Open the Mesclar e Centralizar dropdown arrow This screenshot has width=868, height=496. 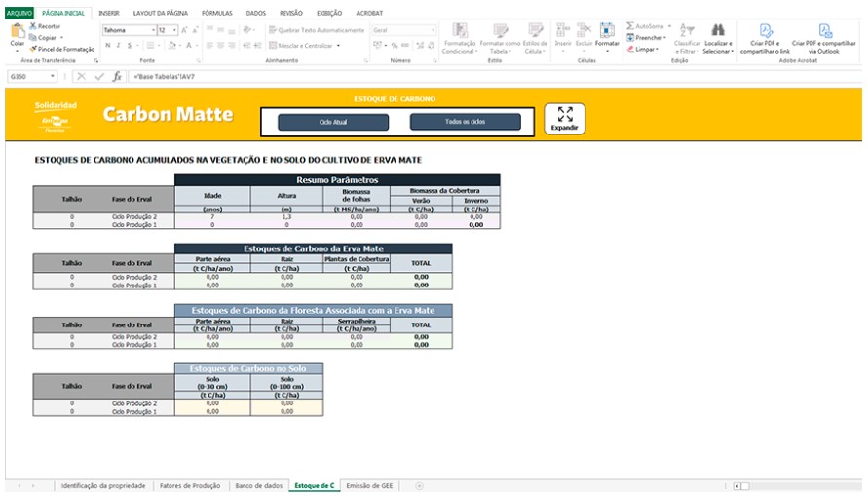(x=338, y=46)
